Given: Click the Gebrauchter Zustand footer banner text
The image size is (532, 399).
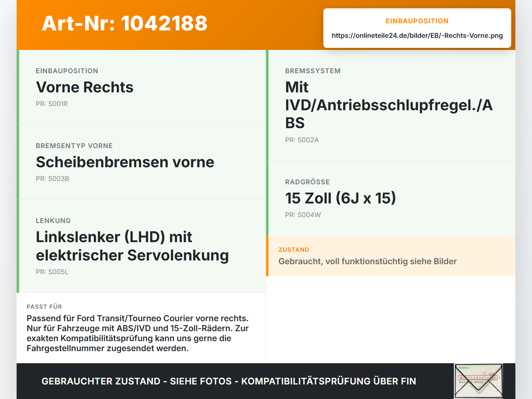Looking at the screenshot, I should (x=229, y=381).
